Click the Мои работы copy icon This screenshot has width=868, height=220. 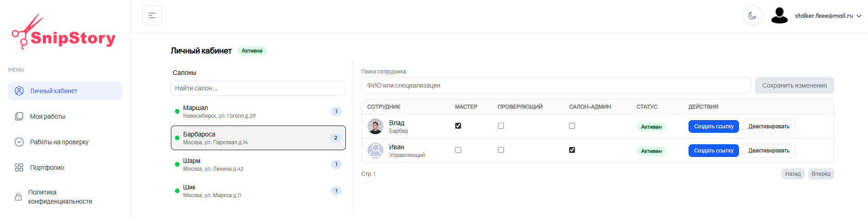point(19,116)
